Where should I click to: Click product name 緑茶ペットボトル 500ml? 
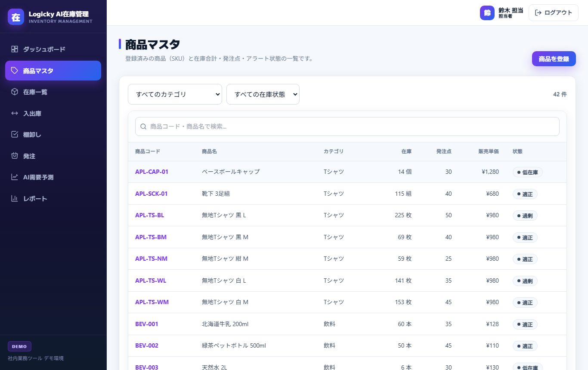coord(234,345)
